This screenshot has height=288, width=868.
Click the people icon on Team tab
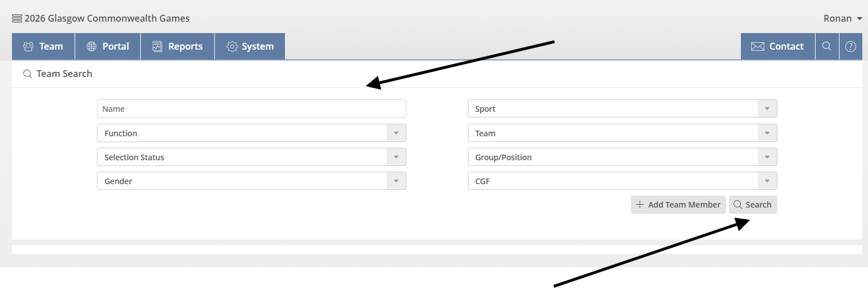tap(28, 46)
